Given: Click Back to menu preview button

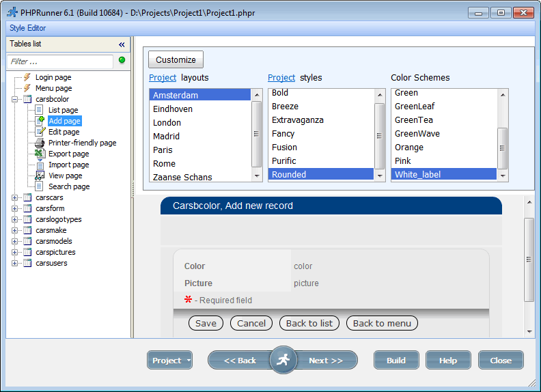Looking at the screenshot, I should [x=382, y=323].
